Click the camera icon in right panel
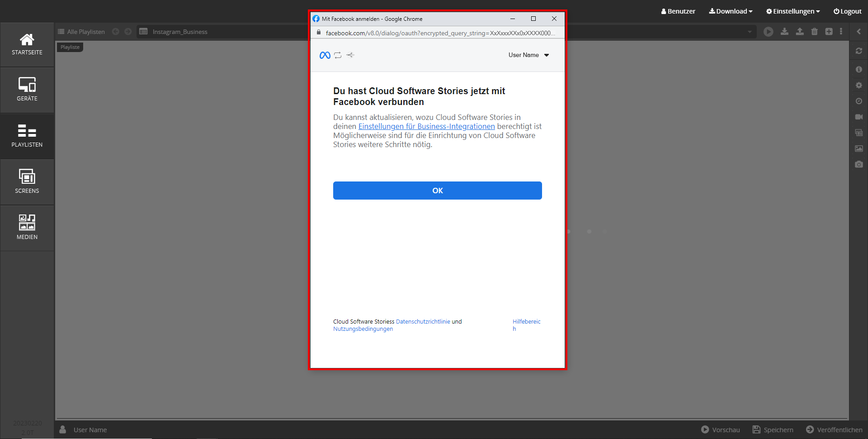The height and width of the screenshot is (439, 868). pyautogui.click(x=859, y=164)
